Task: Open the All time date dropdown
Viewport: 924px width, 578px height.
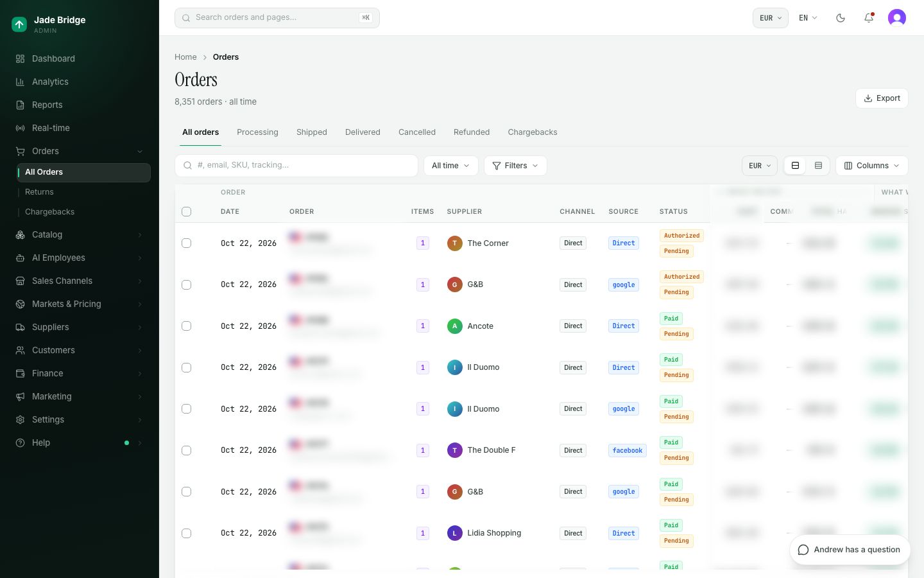Action: (x=450, y=166)
